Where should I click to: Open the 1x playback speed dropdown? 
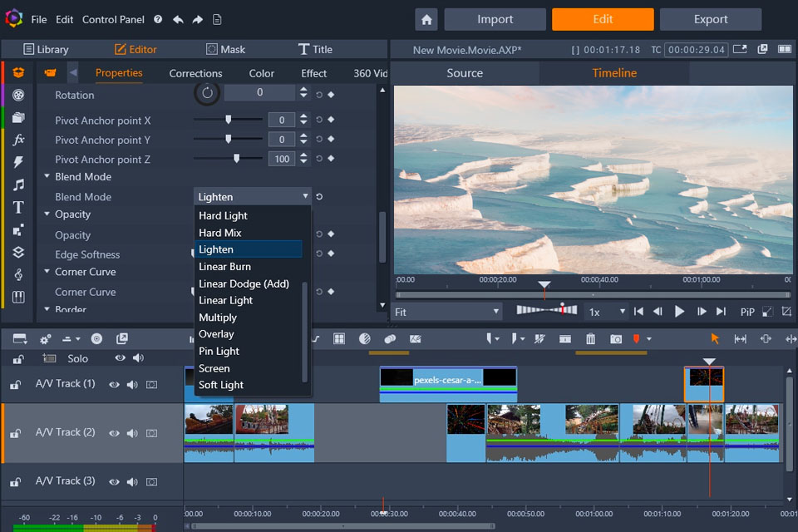pos(606,312)
